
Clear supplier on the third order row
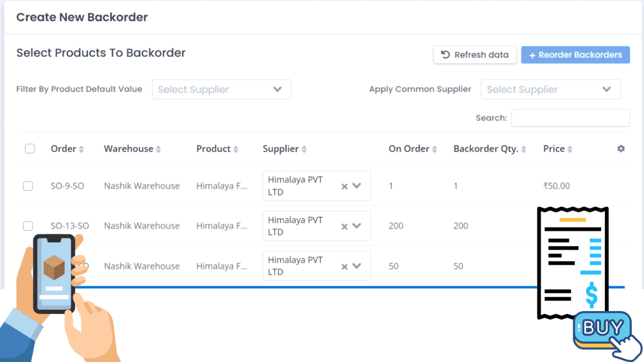pos(344,266)
